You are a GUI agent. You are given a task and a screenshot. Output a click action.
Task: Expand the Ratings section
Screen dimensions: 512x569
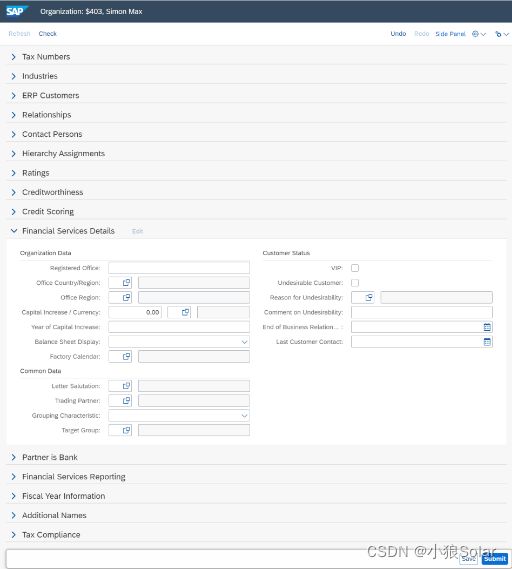[x=13, y=173]
